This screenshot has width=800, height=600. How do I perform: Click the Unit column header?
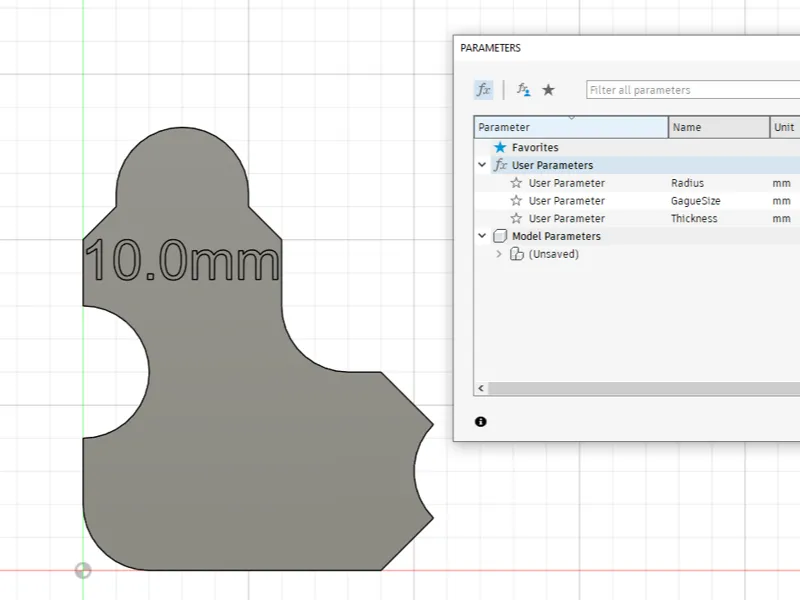785,127
